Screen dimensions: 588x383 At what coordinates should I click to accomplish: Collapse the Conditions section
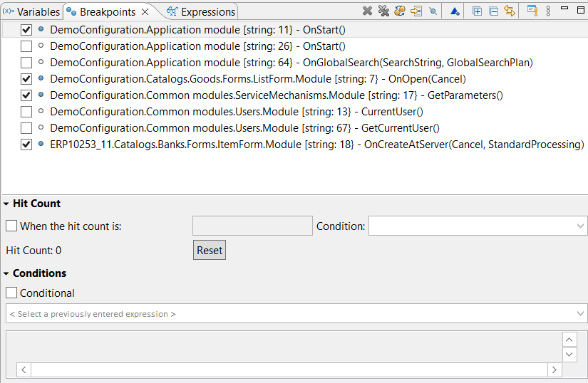(x=6, y=273)
